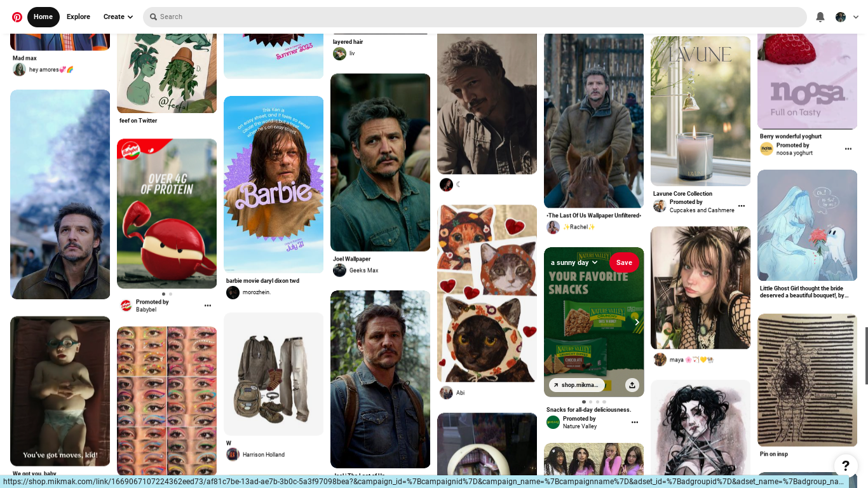Click 'Harrison Holland' username text
The image size is (868, 488).
click(263, 455)
